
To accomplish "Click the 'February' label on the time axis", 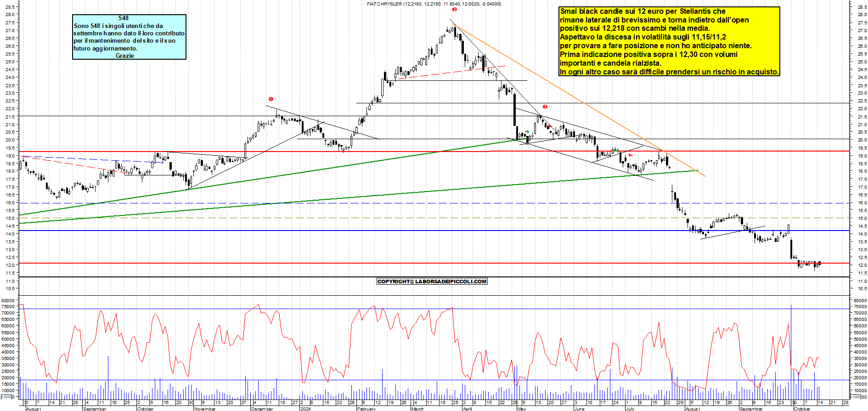I will (366, 409).
